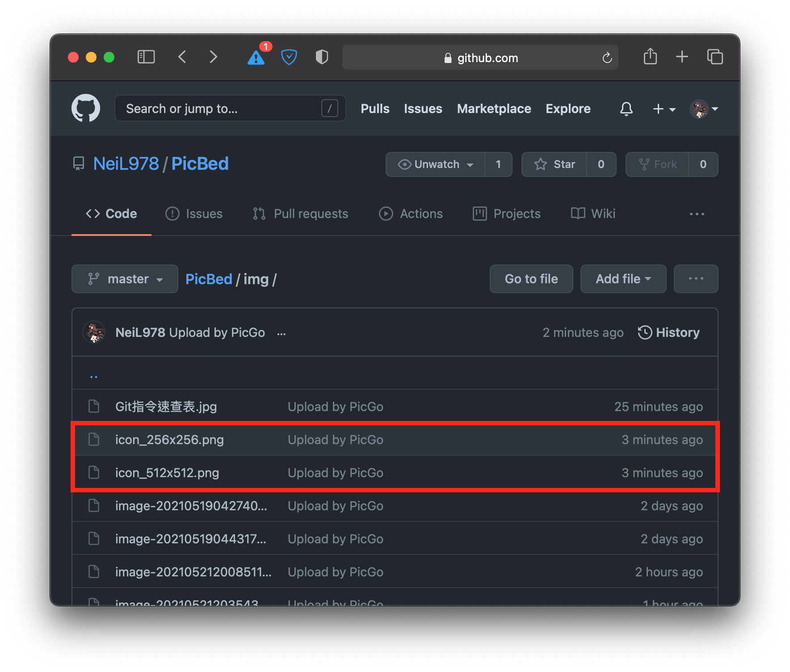View the stargazers count of 0

pos(601,164)
